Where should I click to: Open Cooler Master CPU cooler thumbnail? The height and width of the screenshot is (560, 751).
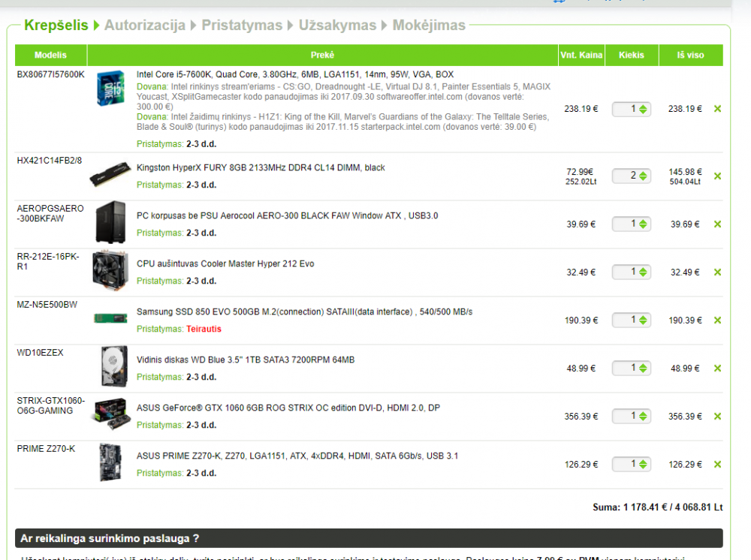110,270
